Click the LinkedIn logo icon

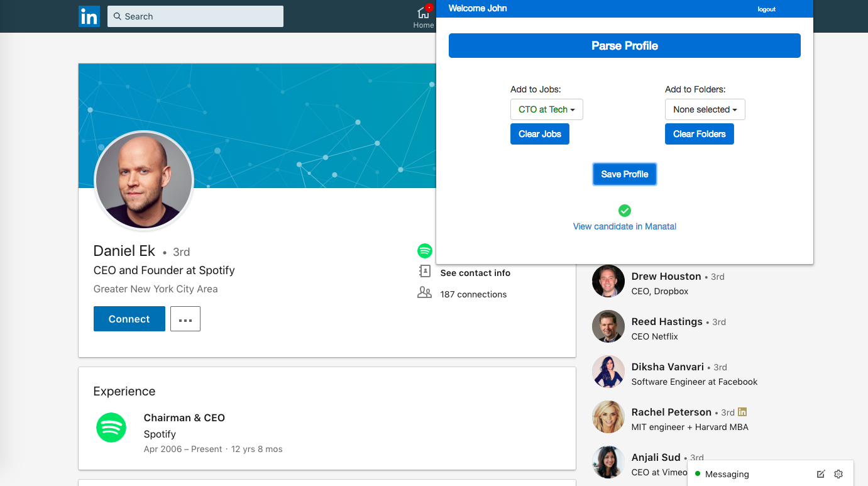pyautogui.click(x=89, y=16)
